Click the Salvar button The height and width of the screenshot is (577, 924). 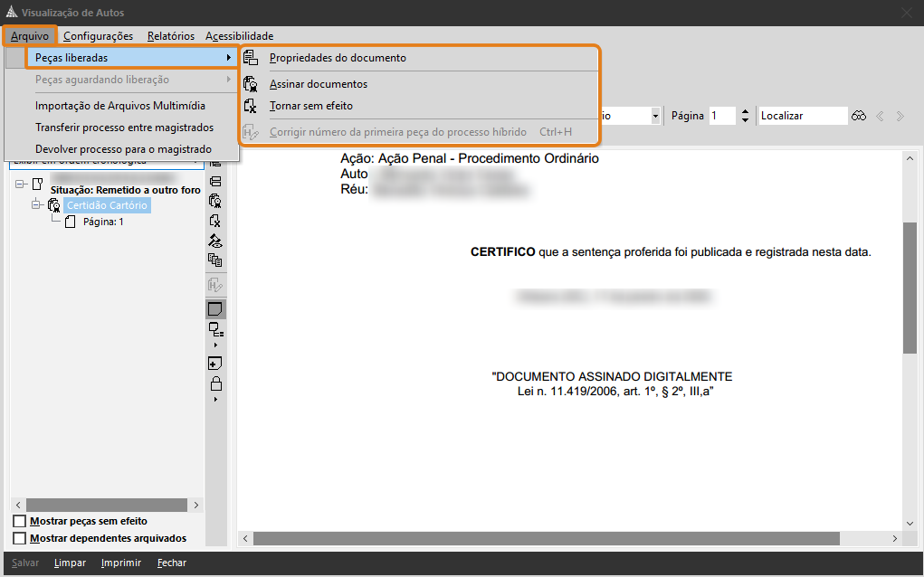pyautogui.click(x=25, y=563)
